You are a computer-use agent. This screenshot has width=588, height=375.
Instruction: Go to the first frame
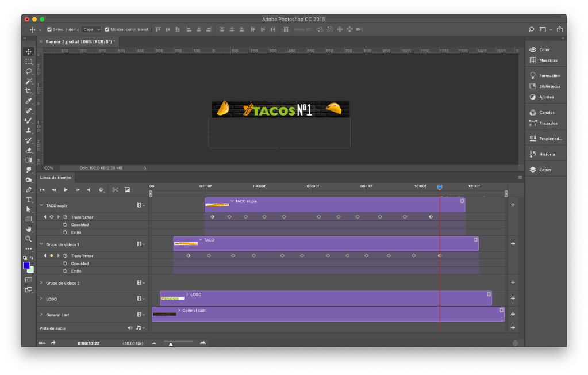point(43,190)
